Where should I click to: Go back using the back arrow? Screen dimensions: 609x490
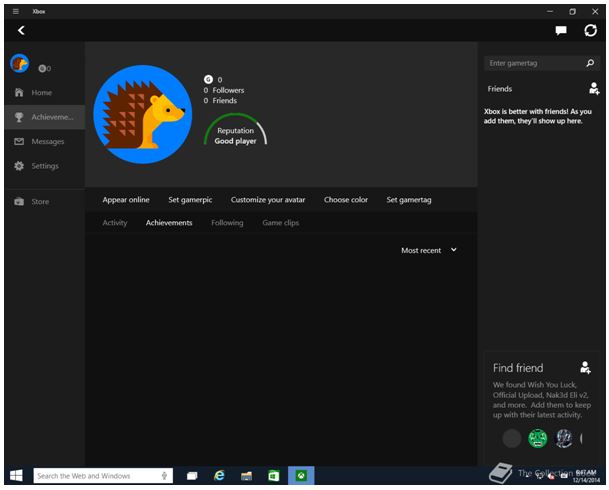[x=21, y=30]
